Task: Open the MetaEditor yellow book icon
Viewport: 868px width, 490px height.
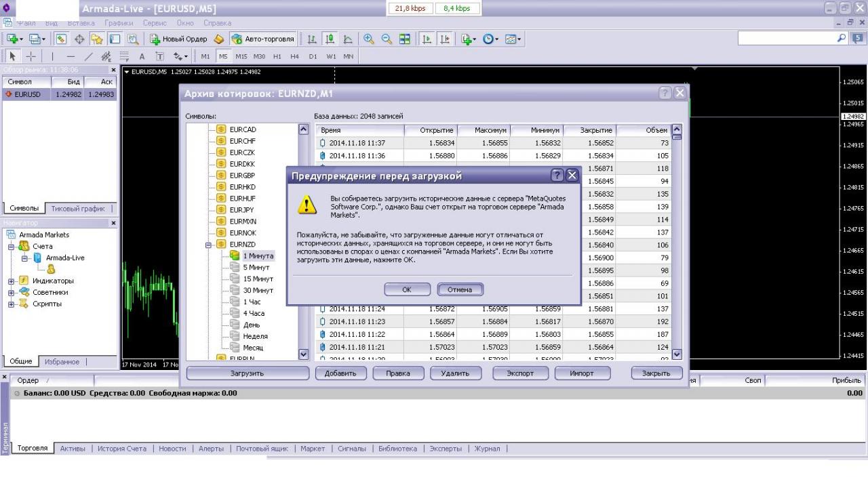Action: [218, 39]
